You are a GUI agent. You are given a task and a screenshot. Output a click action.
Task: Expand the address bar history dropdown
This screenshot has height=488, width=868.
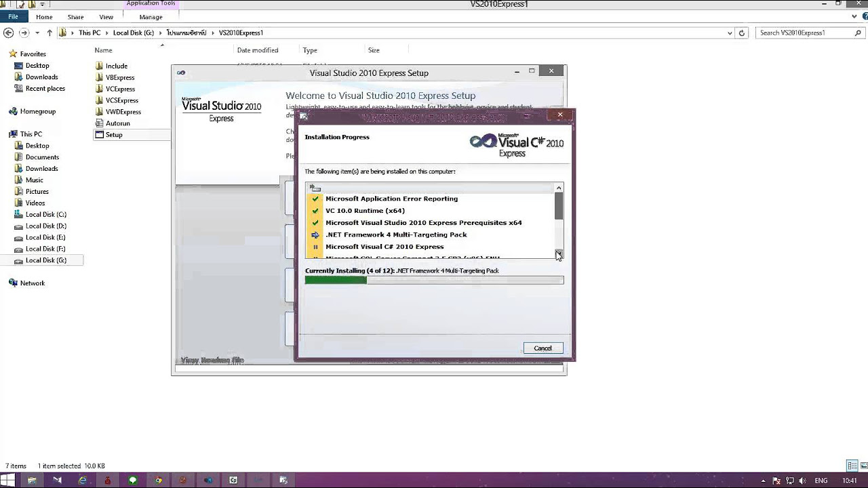pyautogui.click(x=730, y=33)
